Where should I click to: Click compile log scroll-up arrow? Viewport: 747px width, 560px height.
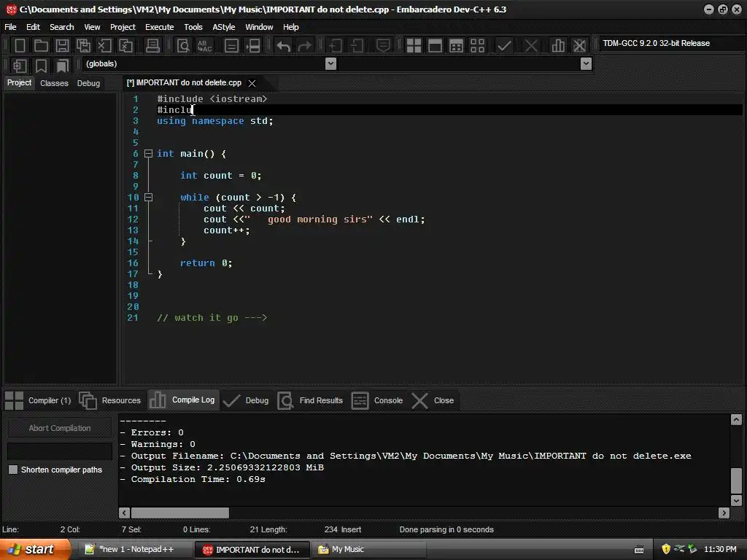coord(736,419)
